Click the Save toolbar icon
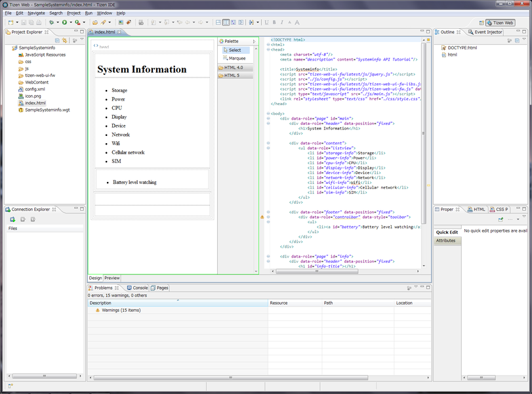 tap(24, 22)
